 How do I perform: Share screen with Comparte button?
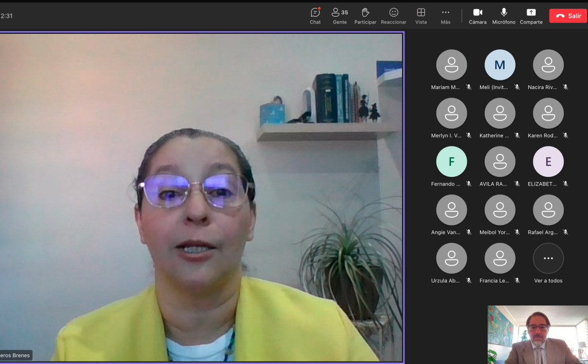point(531,16)
